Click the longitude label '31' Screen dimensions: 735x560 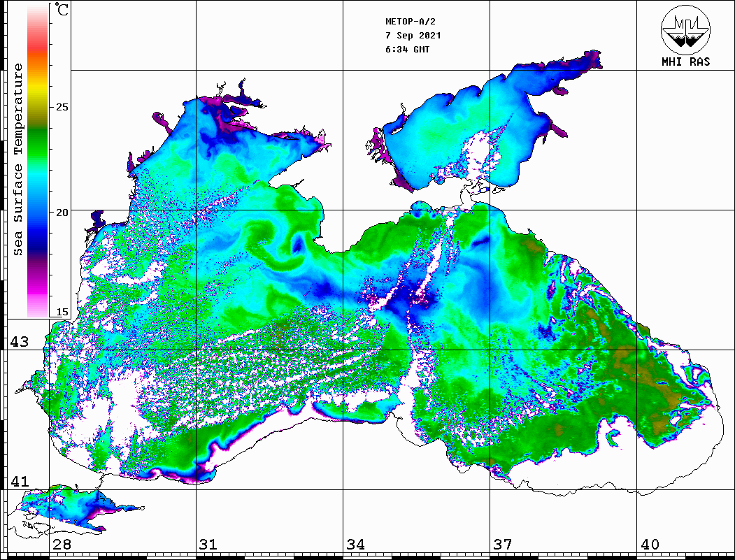click(208, 545)
